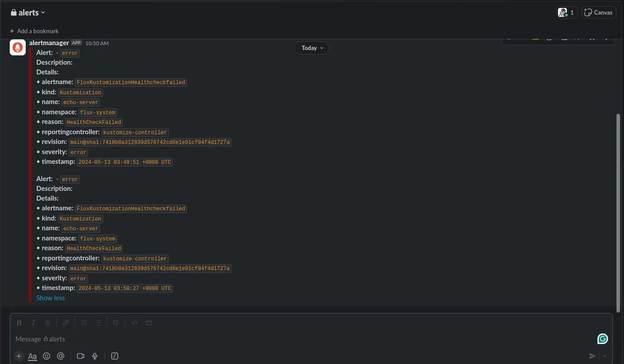
Task: Open the Canvas button
Action: point(599,12)
